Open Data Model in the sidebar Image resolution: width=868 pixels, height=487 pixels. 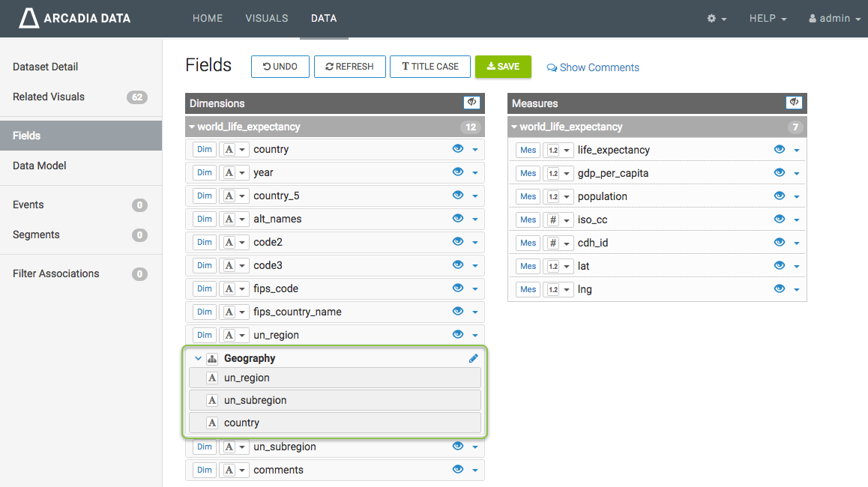coord(40,166)
